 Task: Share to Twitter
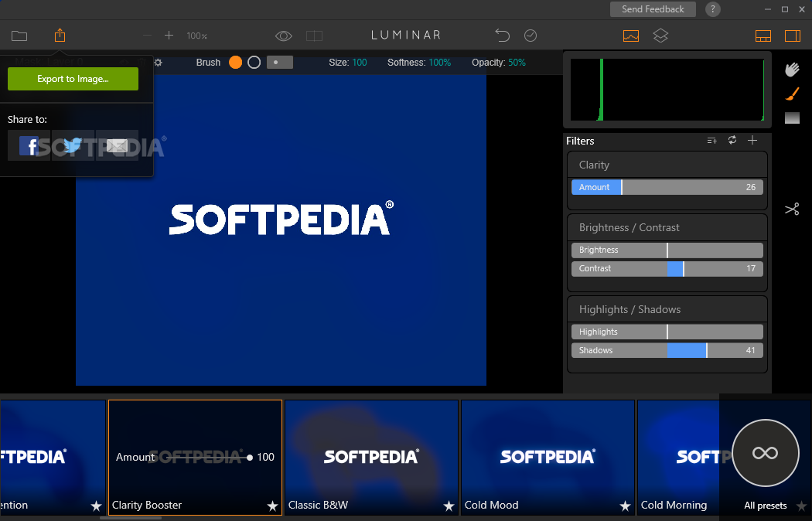click(73, 146)
